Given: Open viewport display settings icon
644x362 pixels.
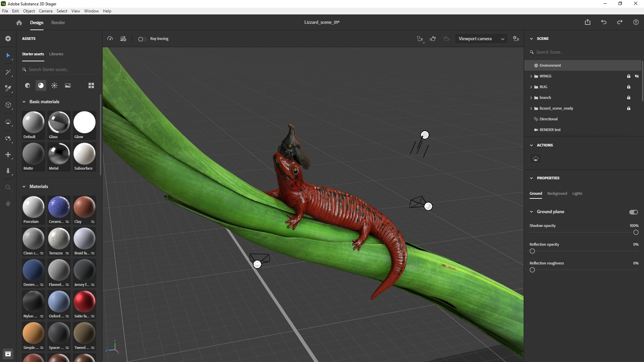Looking at the screenshot, I should point(123,39).
